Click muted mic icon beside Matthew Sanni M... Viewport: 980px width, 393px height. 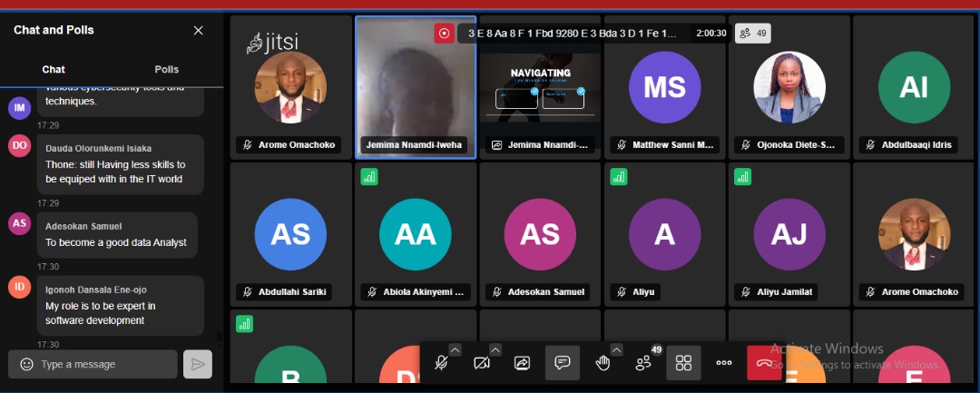622,145
